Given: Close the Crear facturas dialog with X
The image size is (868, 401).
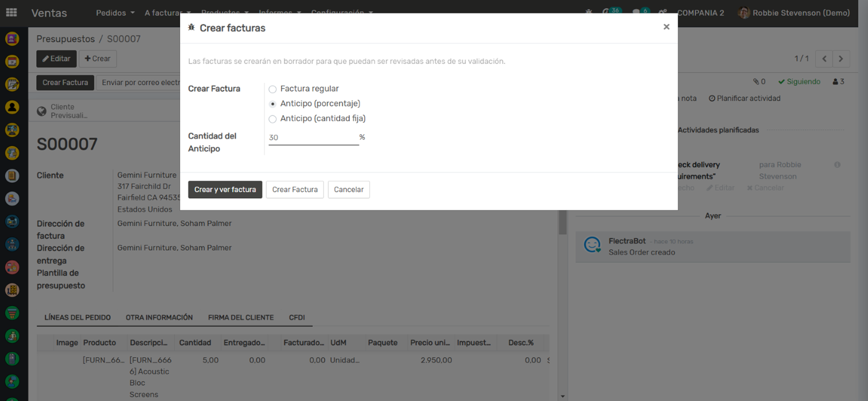Looking at the screenshot, I should click(666, 27).
